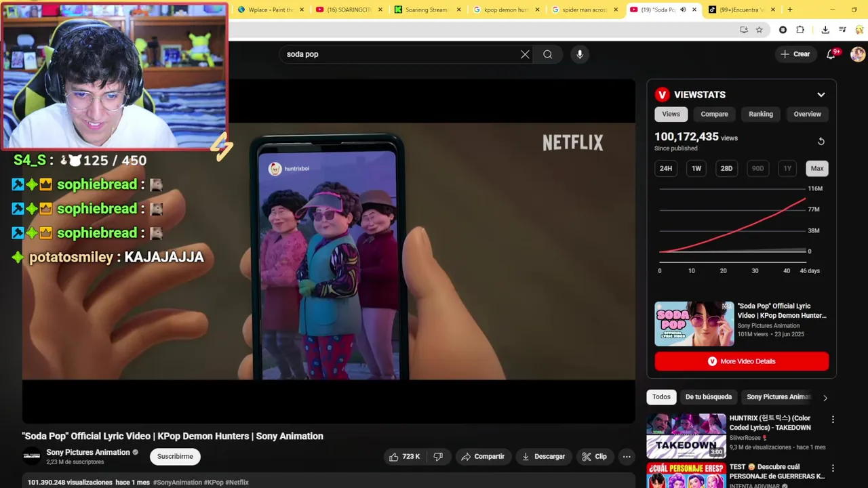Close the kpop demon hunters tab
Viewport: 868px width, 488px height.
pos(538,9)
